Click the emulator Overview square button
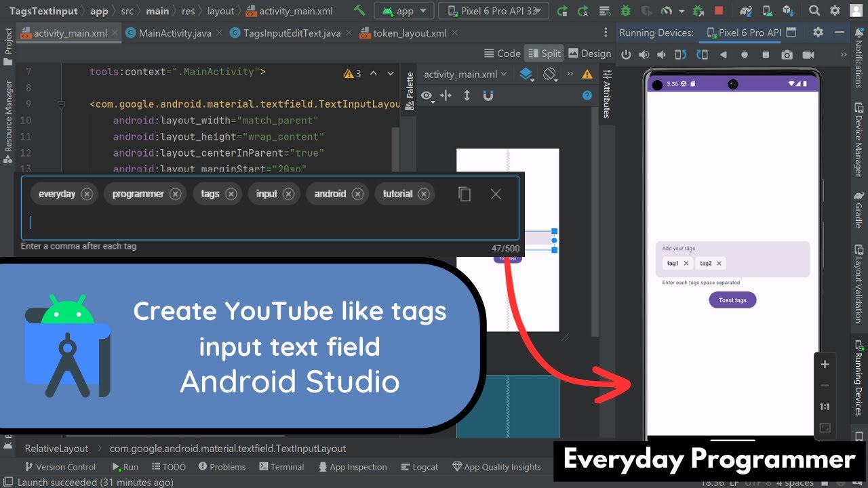 tap(766, 55)
